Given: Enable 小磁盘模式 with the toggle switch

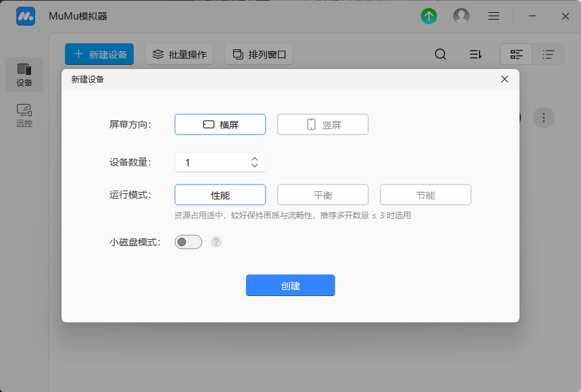Looking at the screenshot, I should click(x=188, y=241).
